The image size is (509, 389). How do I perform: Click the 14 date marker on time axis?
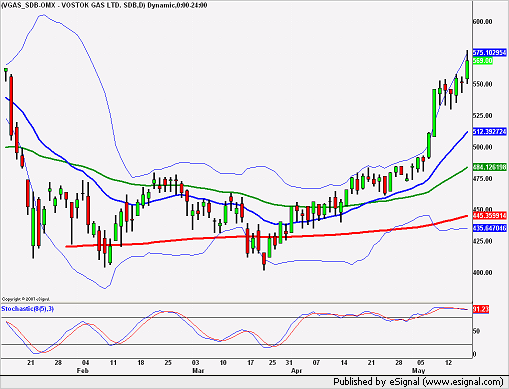344,363
